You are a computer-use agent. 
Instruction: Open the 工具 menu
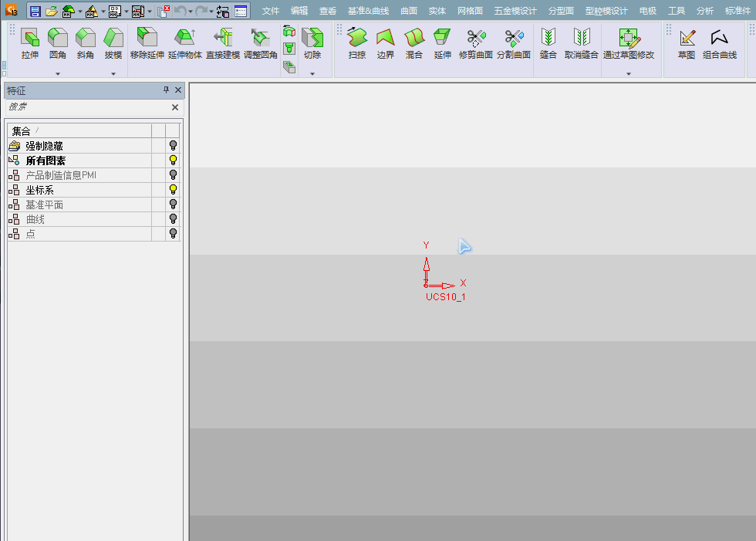coord(677,11)
